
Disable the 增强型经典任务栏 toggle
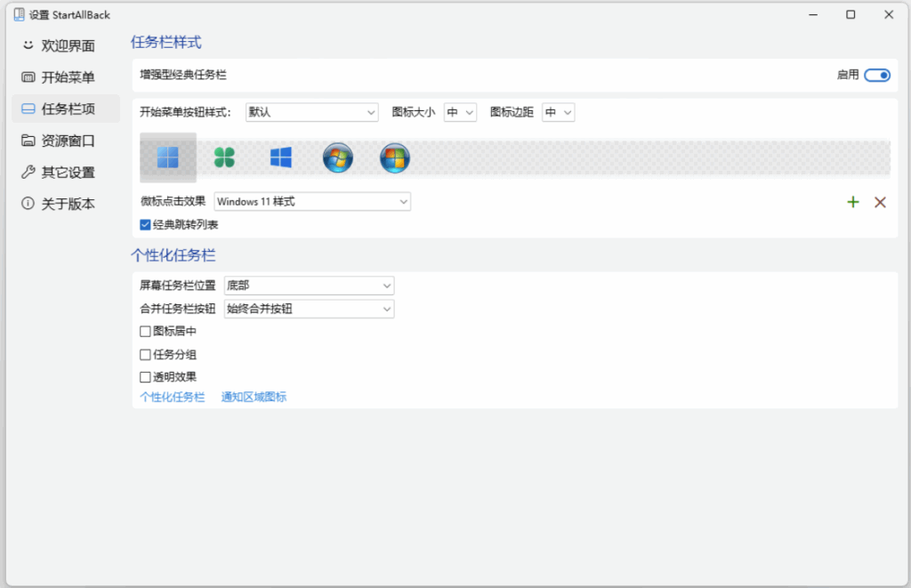point(875,76)
